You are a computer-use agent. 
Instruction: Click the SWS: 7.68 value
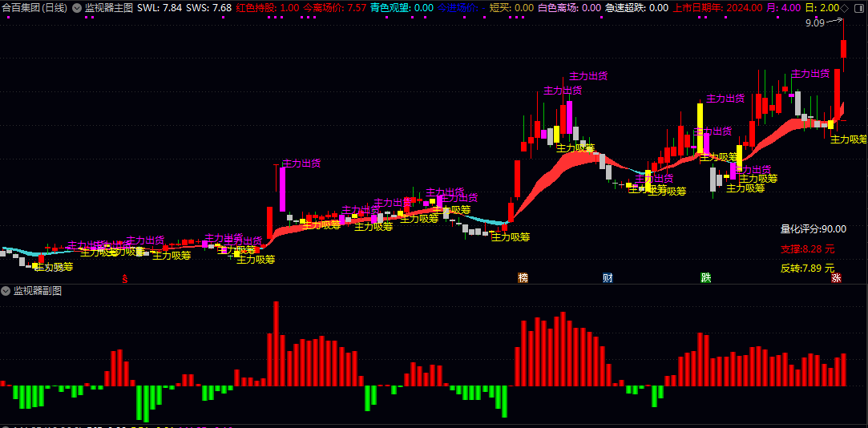click(208, 8)
